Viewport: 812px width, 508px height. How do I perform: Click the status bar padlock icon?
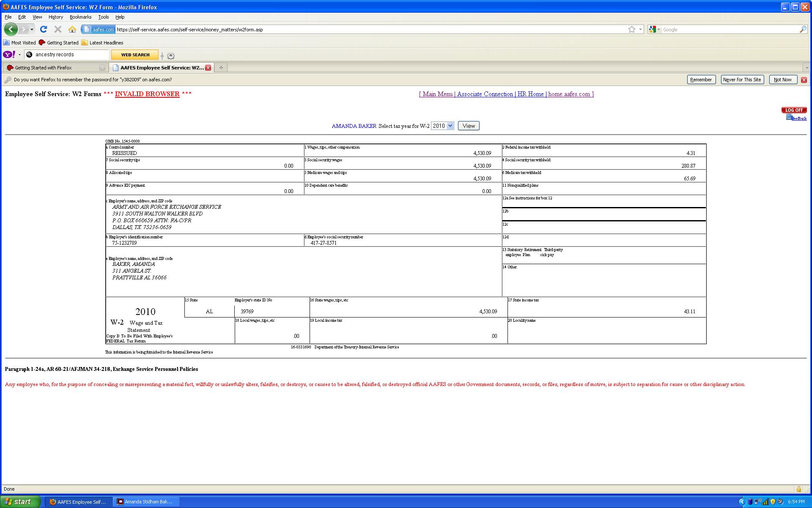[798, 489]
